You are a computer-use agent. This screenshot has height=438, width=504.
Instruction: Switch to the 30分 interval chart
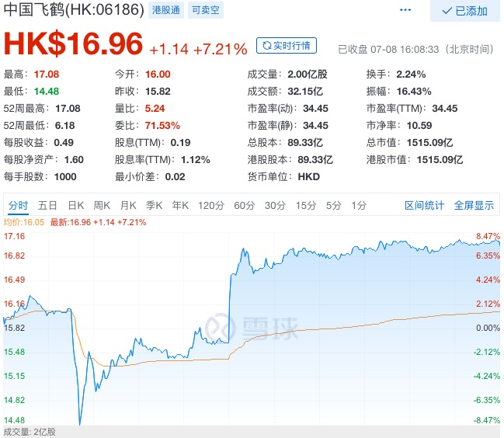pyautogui.click(x=275, y=205)
